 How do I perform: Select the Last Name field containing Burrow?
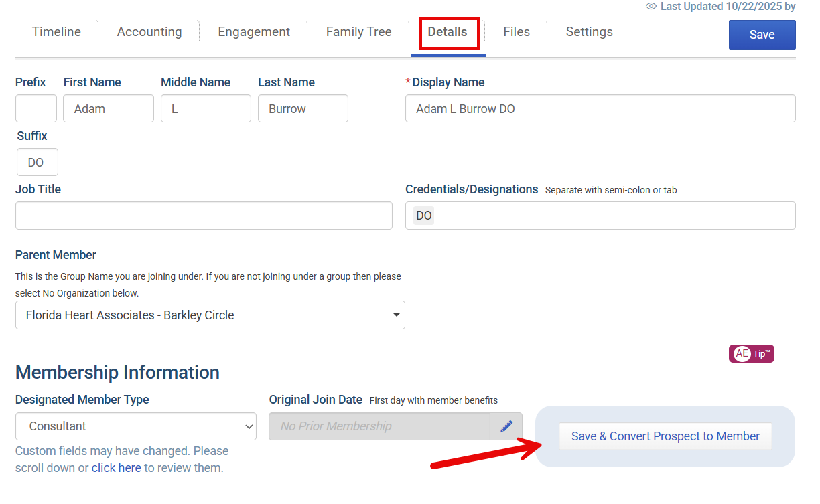[303, 108]
